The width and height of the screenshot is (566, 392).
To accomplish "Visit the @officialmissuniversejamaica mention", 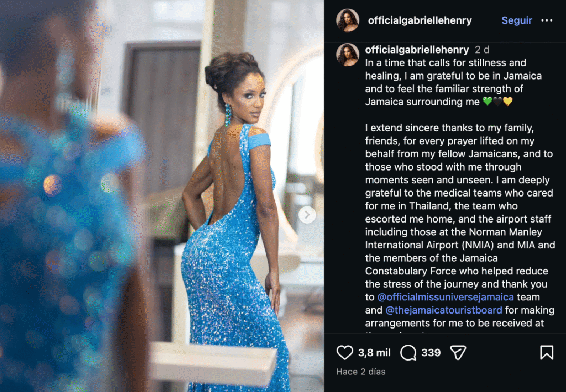I will [446, 297].
